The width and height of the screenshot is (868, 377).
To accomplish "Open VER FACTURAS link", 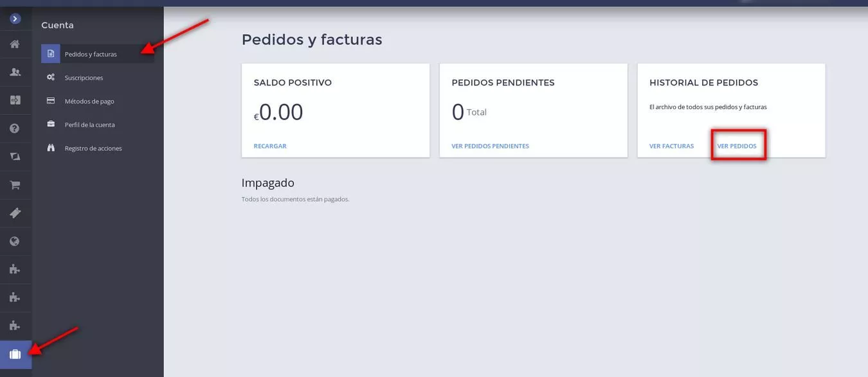I will [x=671, y=146].
